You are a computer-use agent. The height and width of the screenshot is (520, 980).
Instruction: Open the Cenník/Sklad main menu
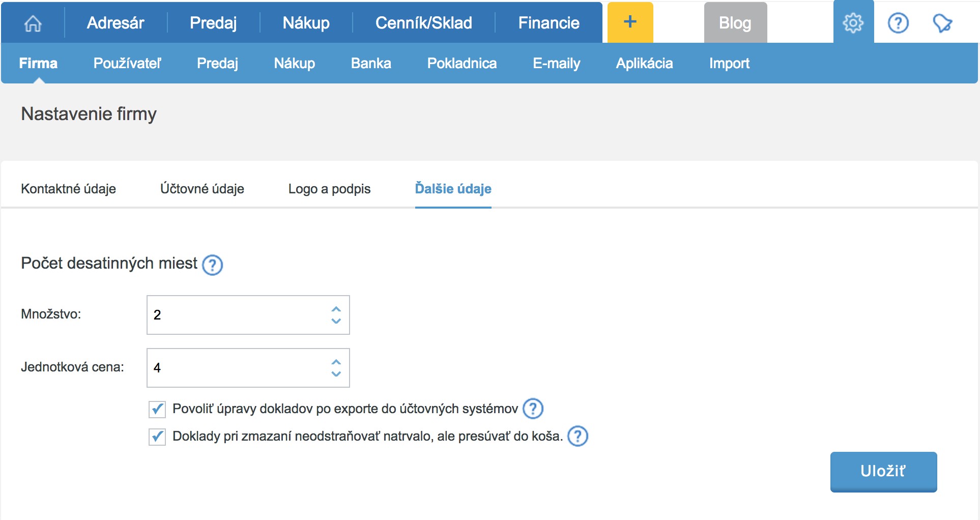[x=423, y=23]
